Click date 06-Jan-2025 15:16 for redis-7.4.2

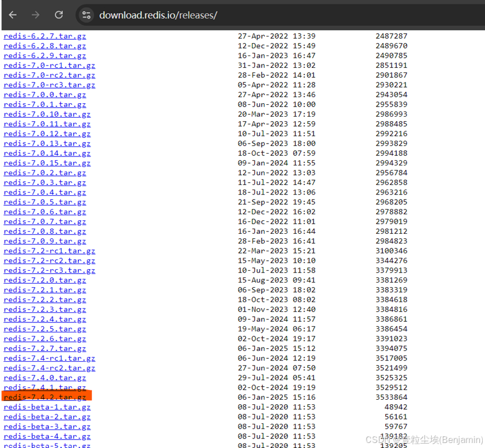(276, 398)
